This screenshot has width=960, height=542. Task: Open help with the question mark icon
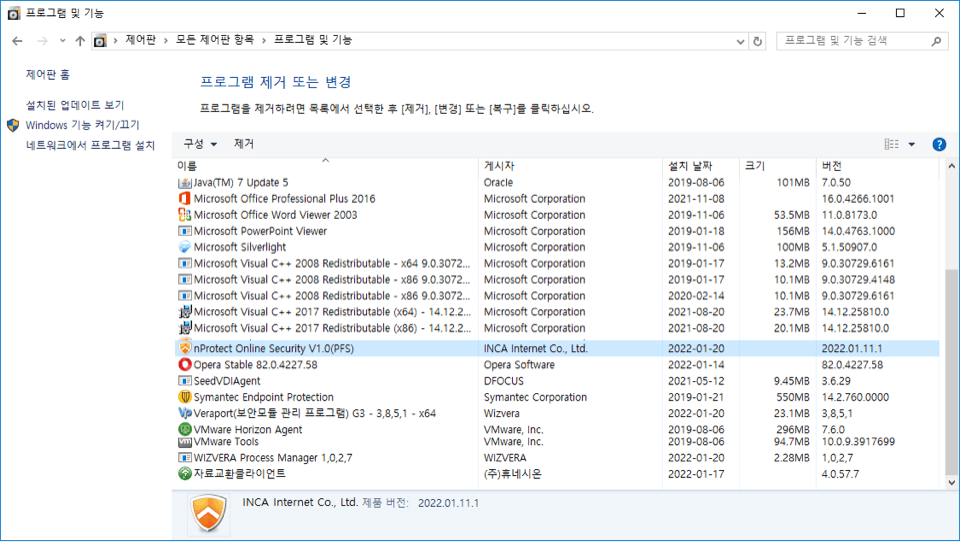click(x=939, y=144)
